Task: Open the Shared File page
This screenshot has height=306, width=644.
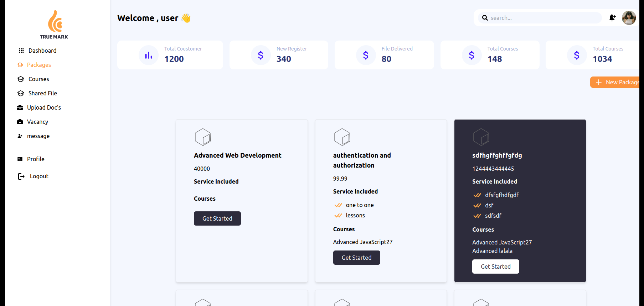Action: point(42,93)
